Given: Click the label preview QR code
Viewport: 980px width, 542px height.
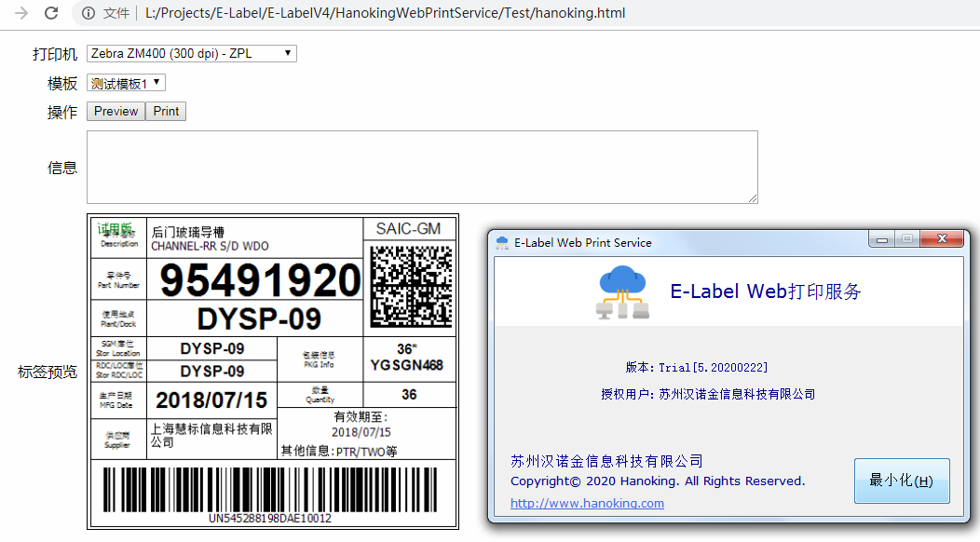Looking at the screenshot, I should click(411, 286).
